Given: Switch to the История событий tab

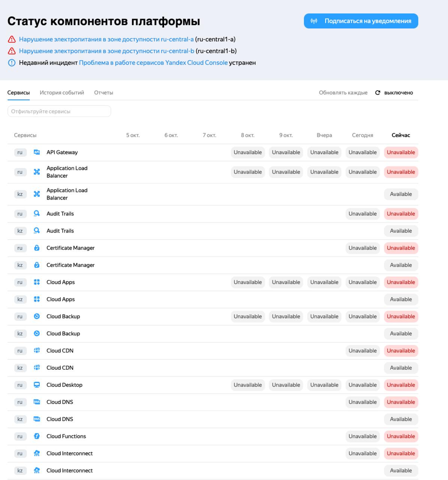Looking at the screenshot, I should click(62, 93).
